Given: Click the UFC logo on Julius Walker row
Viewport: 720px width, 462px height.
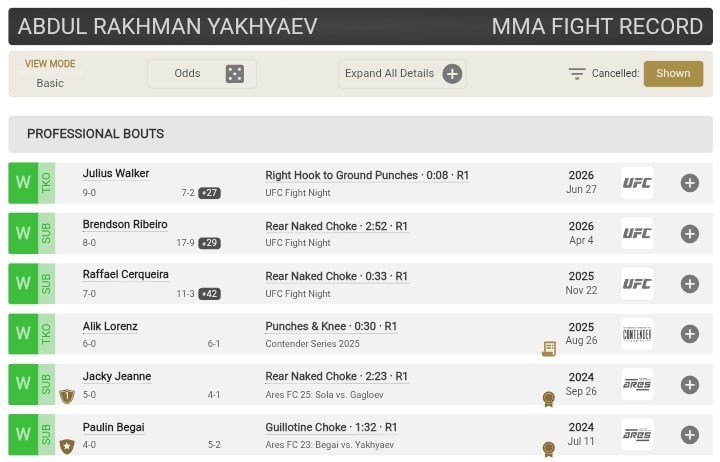Looking at the screenshot, I should pyautogui.click(x=637, y=183).
